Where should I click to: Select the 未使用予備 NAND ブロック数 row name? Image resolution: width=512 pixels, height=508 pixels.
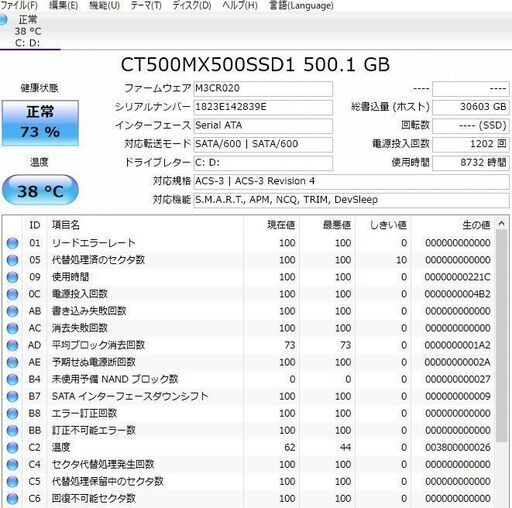click(x=115, y=379)
